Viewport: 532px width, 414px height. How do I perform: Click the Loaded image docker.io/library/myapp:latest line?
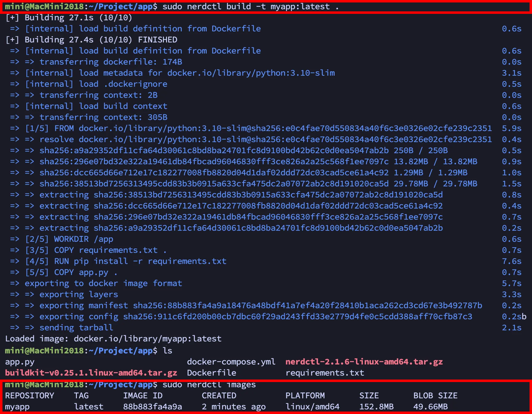tap(113, 339)
